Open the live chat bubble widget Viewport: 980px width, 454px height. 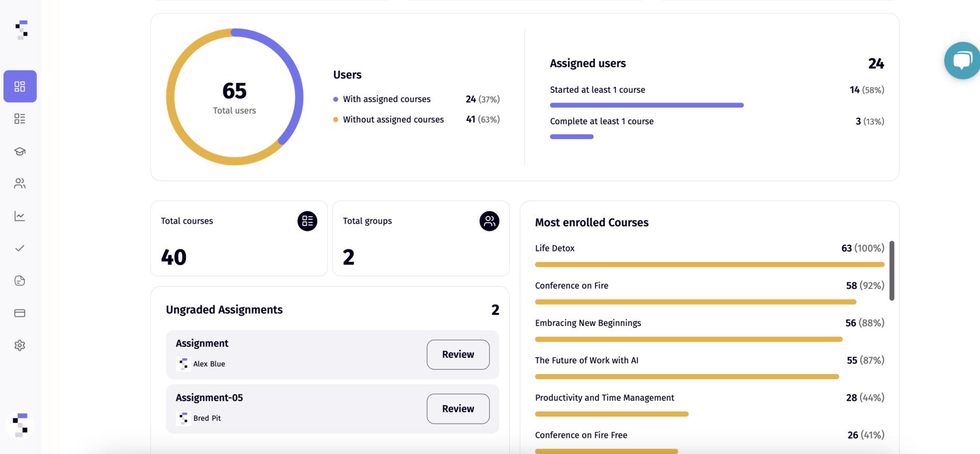tap(961, 61)
